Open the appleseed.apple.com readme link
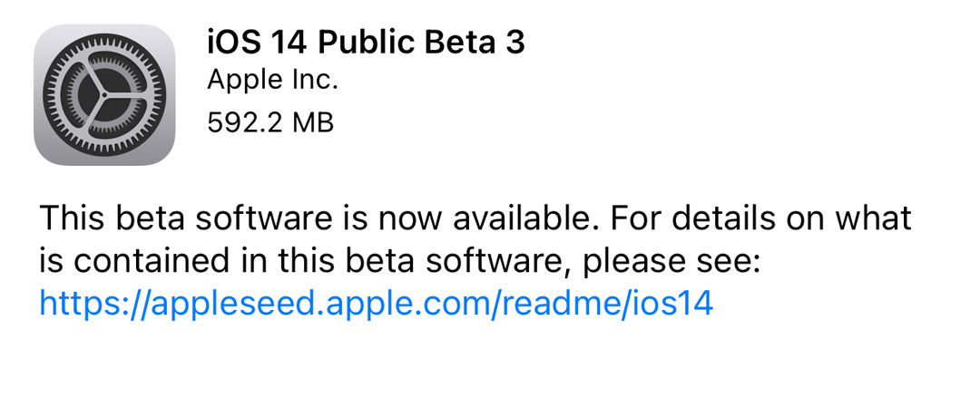 [376, 304]
